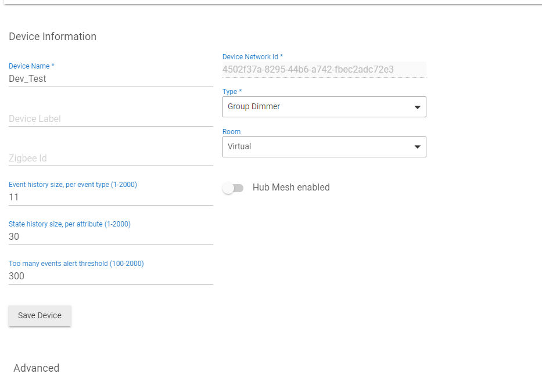Click the Device Information heading
542x392 pixels.
click(x=52, y=37)
